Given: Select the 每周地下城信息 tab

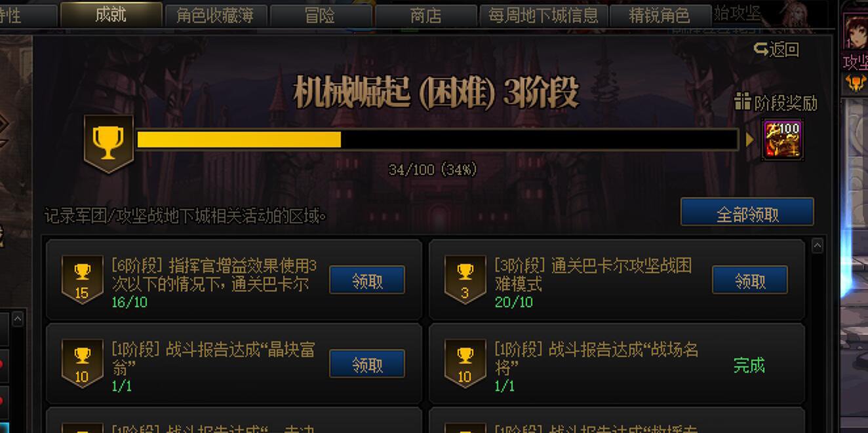Looking at the screenshot, I should [543, 15].
